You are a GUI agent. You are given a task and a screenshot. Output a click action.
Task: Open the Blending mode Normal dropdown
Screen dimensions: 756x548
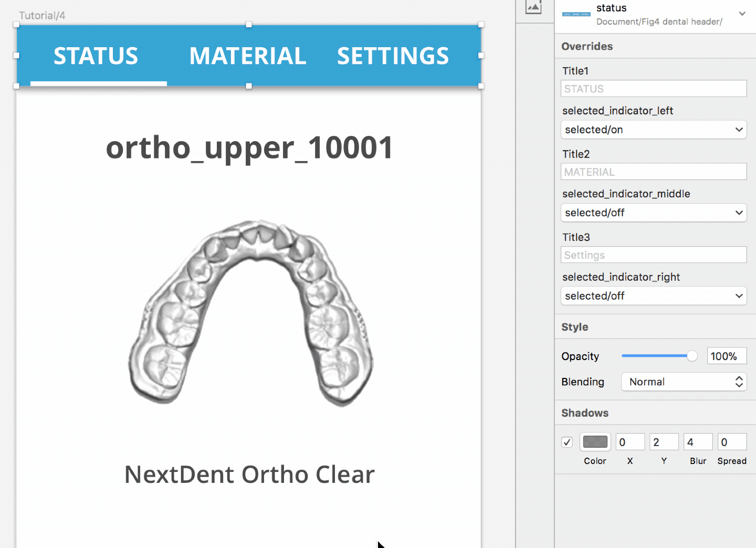pos(684,382)
